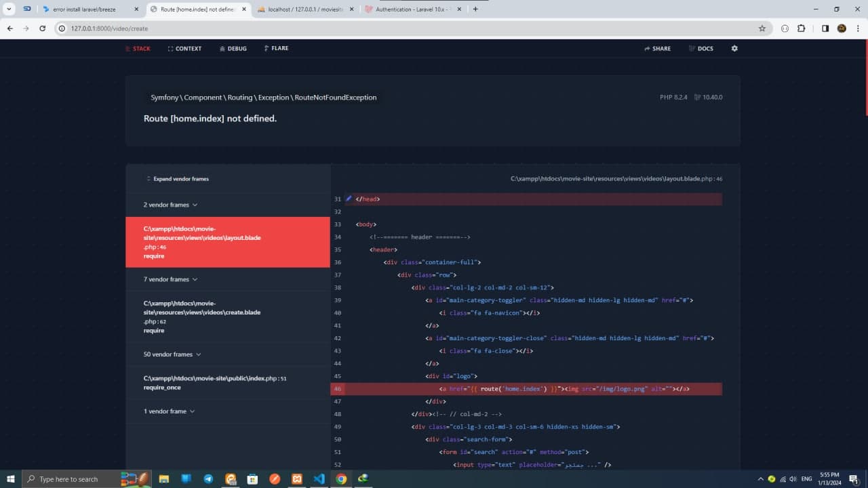Open Visual Studio Code from the taskbar
This screenshot has height=488, width=868.
(x=319, y=479)
